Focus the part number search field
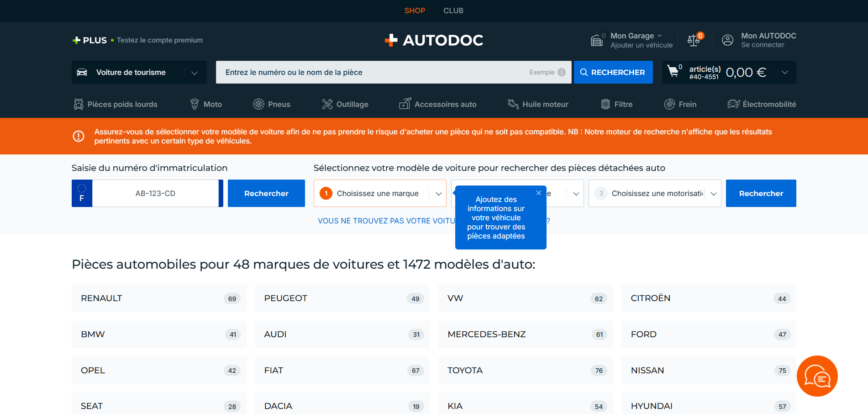This screenshot has height=414, width=868. [394, 72]
